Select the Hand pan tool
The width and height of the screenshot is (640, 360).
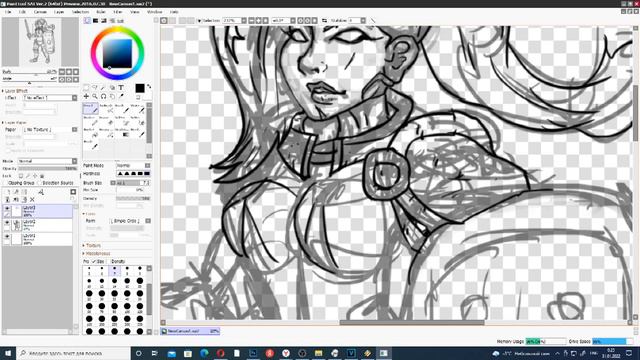[112, 96]
